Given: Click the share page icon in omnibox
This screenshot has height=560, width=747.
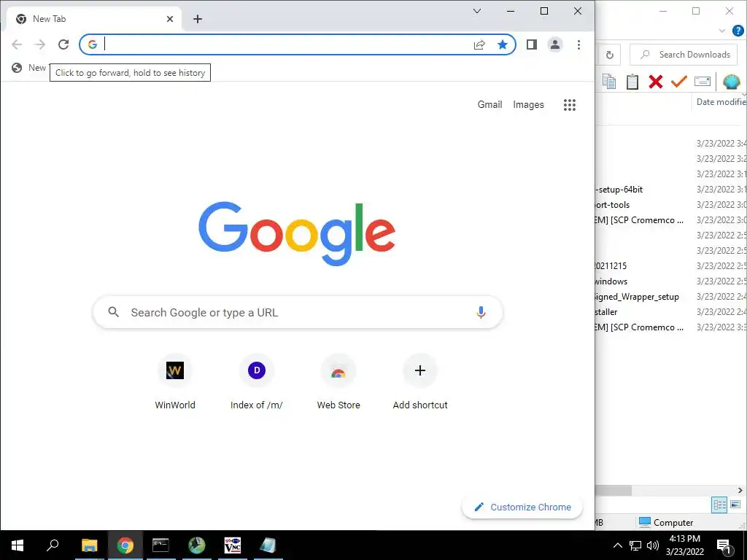Looking at the screenshot, I should click(479, 44).
